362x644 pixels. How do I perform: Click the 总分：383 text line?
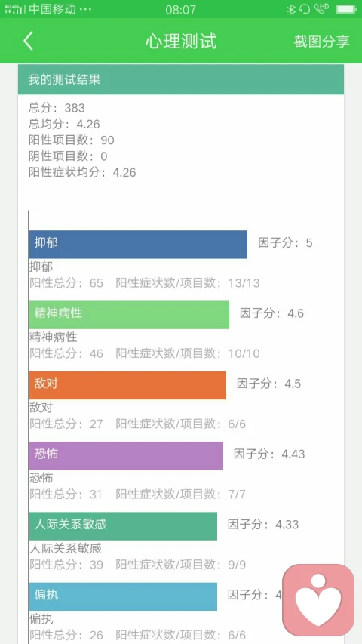click(57, 108)
